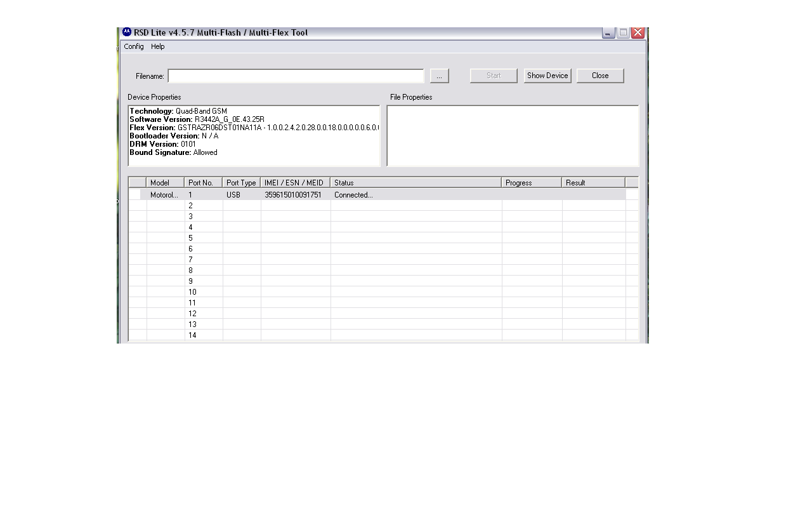Select the Motorol... device row cell
The height and width of the screenshot is (508, 812).
coord(166,195)
